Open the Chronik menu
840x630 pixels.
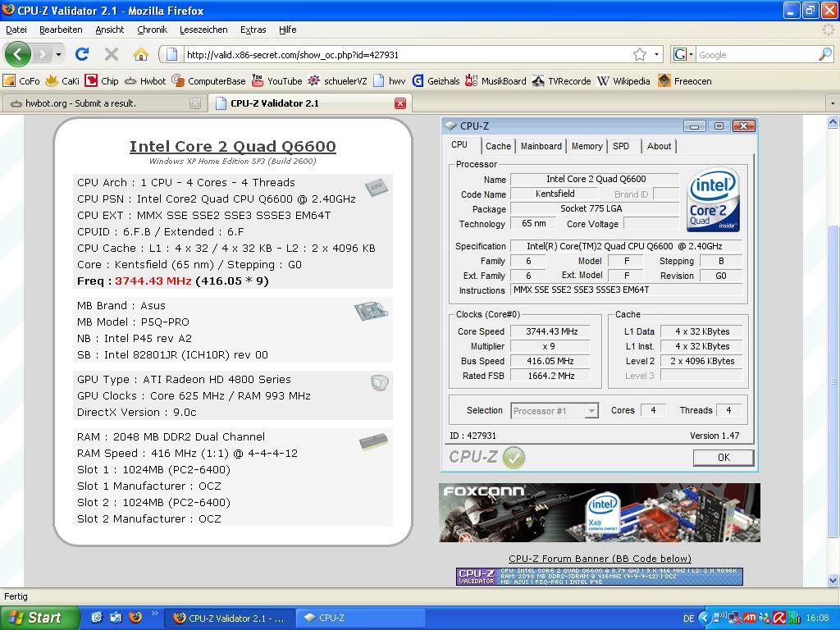[152, 30]
